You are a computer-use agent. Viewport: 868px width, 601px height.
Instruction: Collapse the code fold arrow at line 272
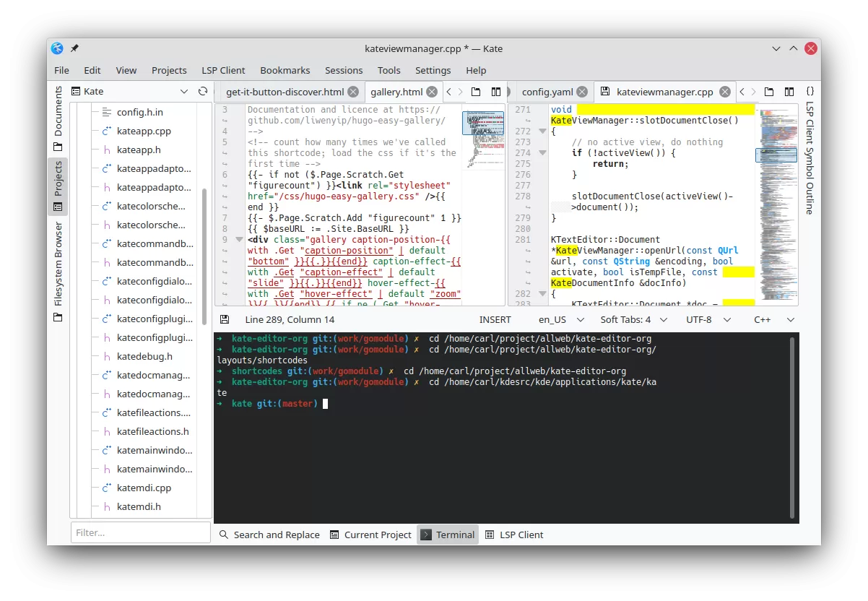pos(543,131)
